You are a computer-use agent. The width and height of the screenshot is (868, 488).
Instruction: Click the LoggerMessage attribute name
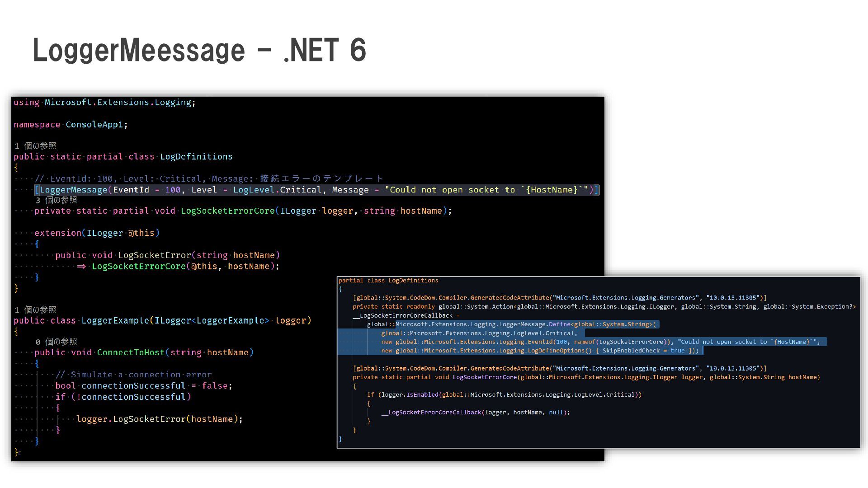click(73, 190)
